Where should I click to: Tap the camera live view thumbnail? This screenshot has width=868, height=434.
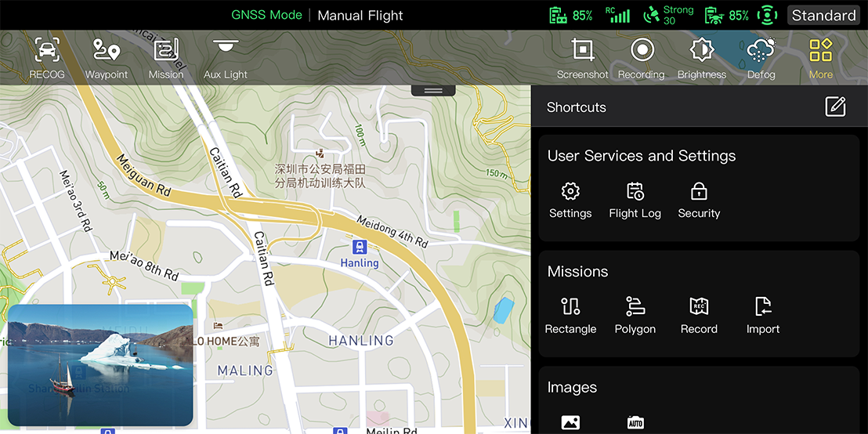click(x=100, y=365)
